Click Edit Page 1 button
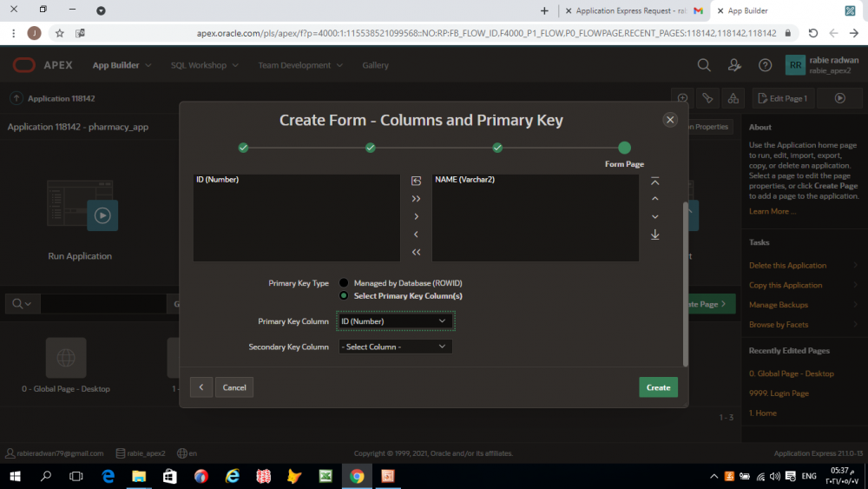Image resolution: width=868 pixels, height=489 pixels. click(x=783, y=98)
